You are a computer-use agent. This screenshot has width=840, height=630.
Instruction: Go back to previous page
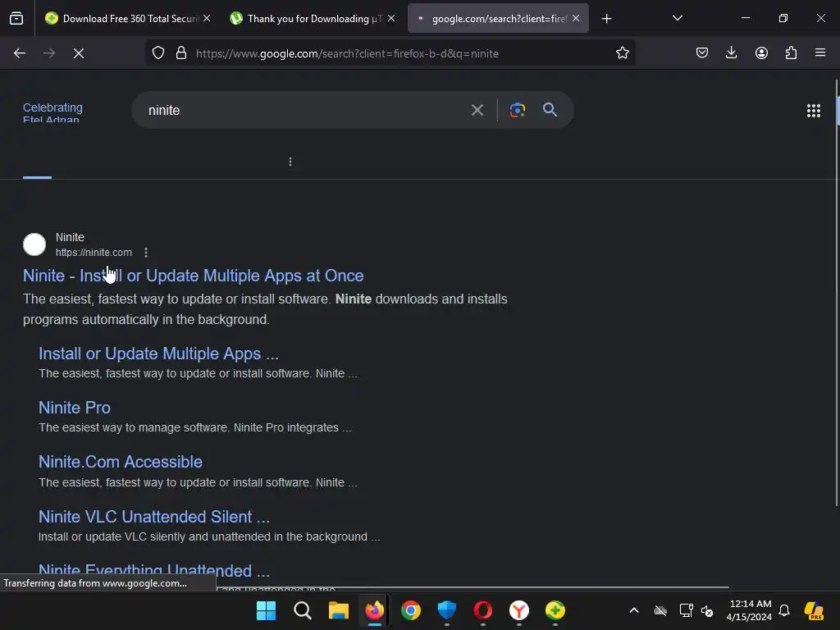coord(20,53)
